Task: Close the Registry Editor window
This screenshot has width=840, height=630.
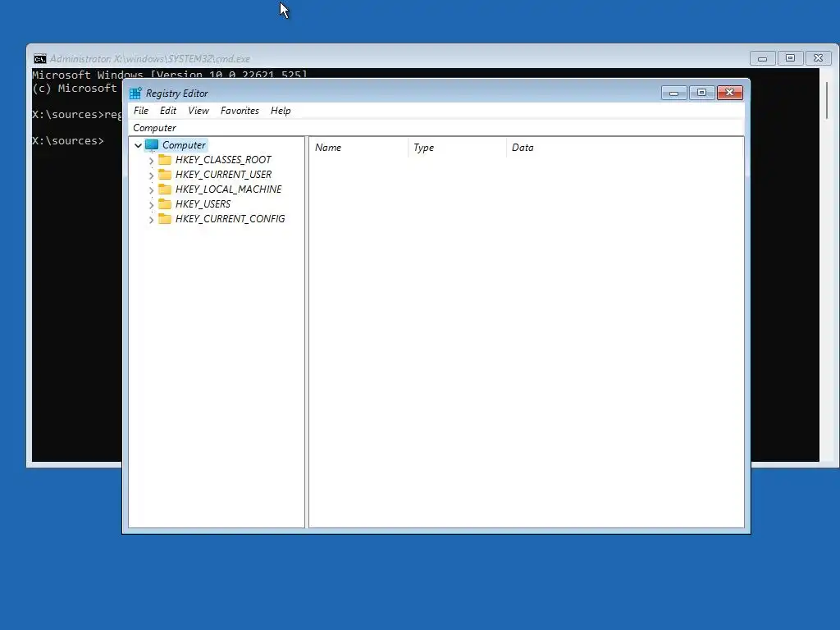Action: (729, 94)
